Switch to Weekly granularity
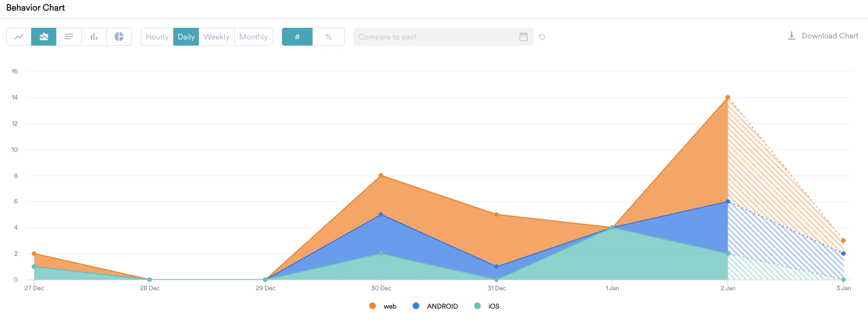 (216, 37)
